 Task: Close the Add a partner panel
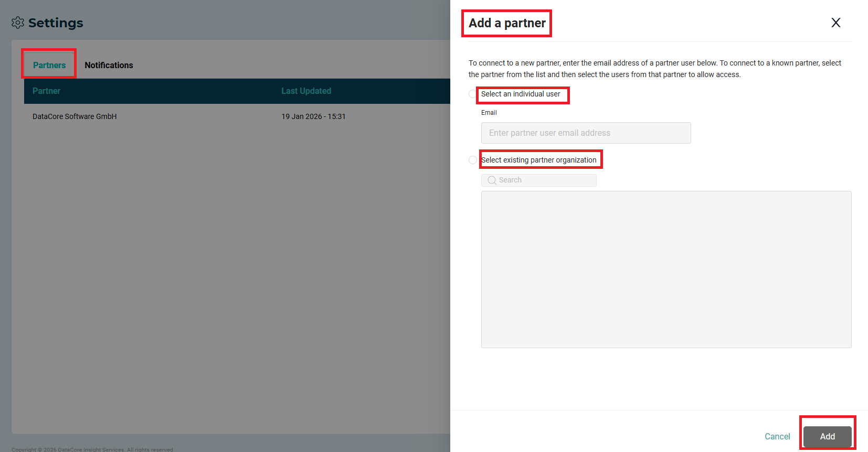835,23
